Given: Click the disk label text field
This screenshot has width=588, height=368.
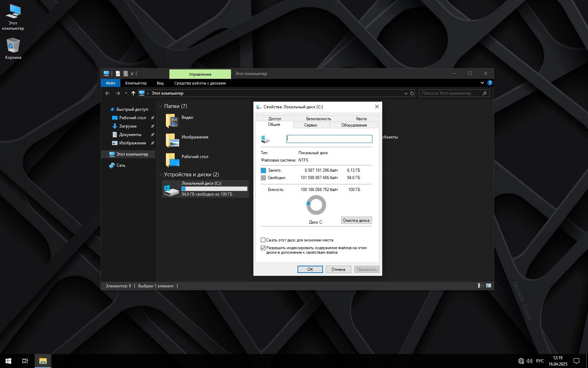Looking at the screenshot, I should 329,139.
